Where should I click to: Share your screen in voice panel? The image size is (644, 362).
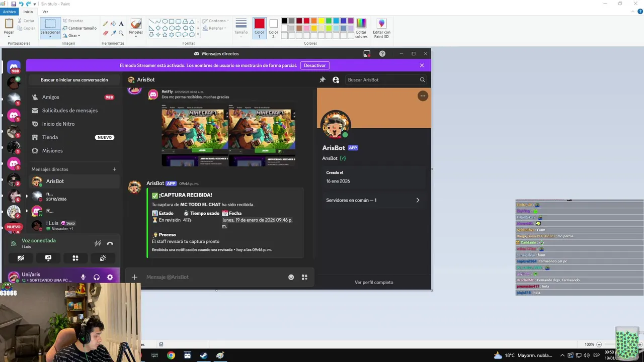[x=48, y=258]
